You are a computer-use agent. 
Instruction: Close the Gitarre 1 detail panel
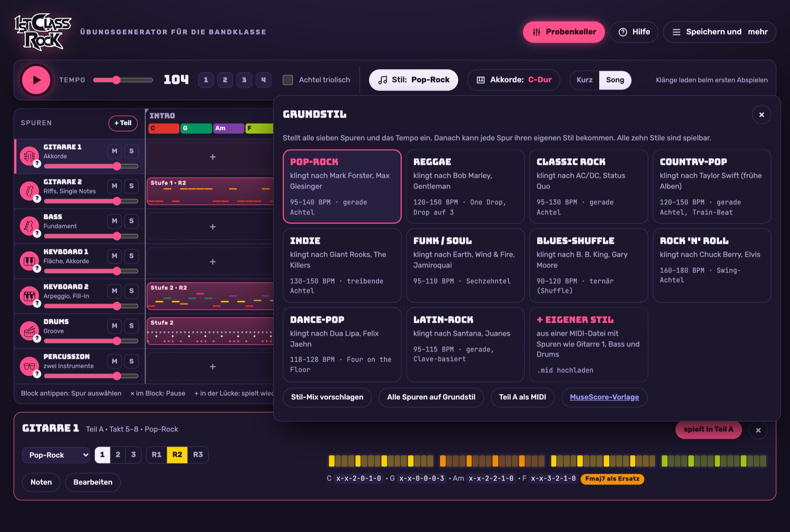[x=758, y=430]
